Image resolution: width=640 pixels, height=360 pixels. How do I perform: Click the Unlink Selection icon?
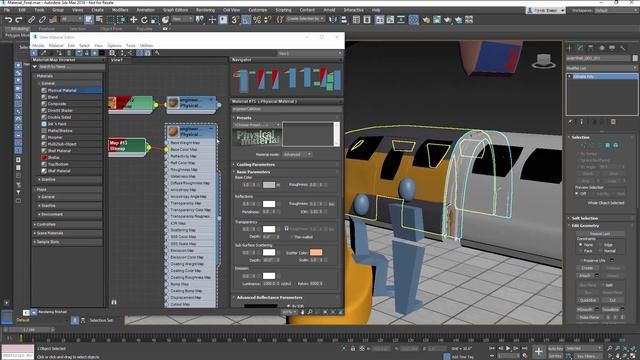click(42, 20)
